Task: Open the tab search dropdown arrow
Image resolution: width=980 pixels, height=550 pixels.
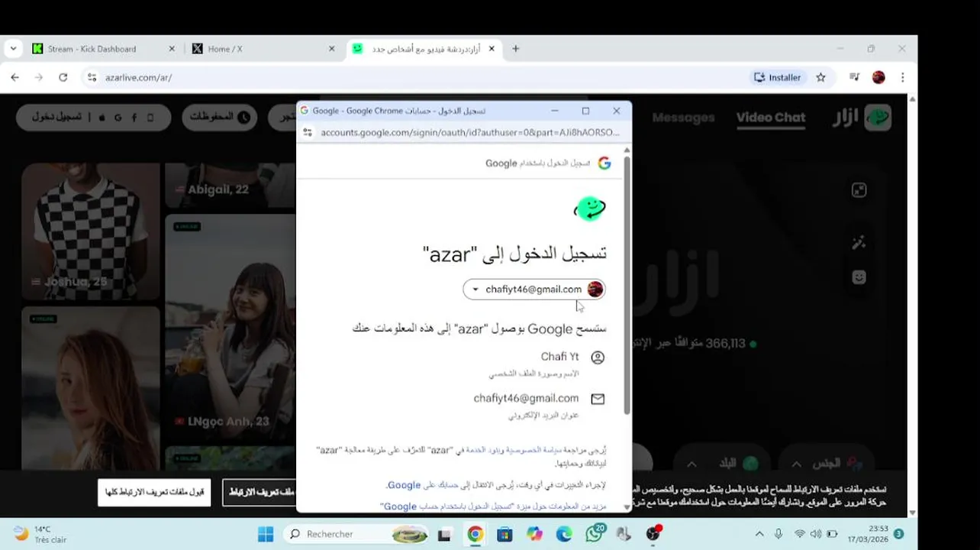Action: pos(13,49)
